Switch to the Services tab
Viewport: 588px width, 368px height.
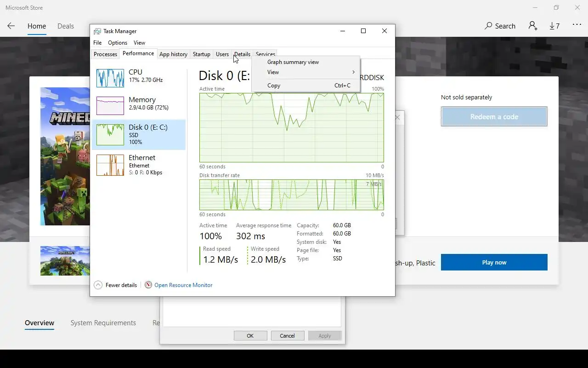coord(266,54)
